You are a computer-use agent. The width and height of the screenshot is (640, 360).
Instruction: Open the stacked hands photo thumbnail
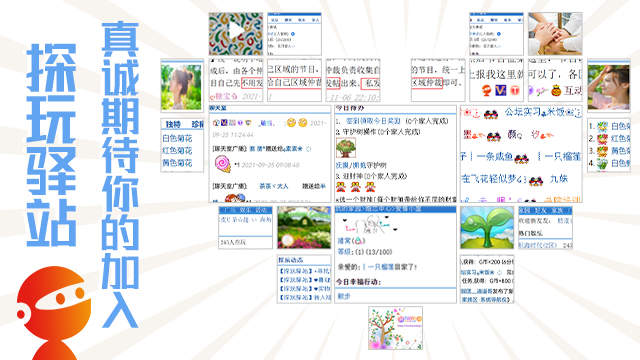555,33
